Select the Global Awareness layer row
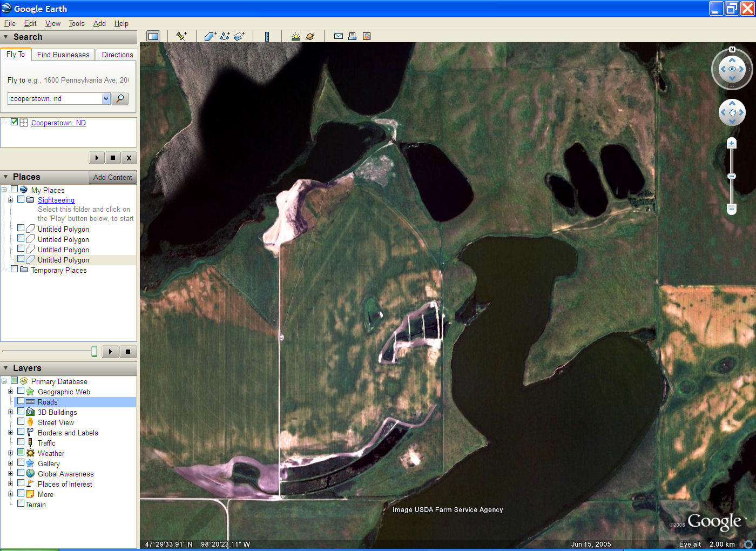The width and height of the screenshot is (756, 551). (x=65, y=474)
